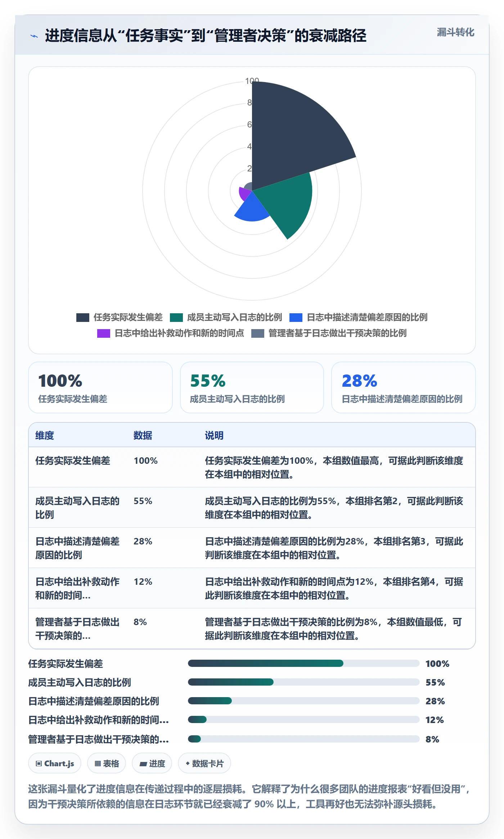Click the 说明 column header
Screen dimensions: 504x839
tap(214, 435)
